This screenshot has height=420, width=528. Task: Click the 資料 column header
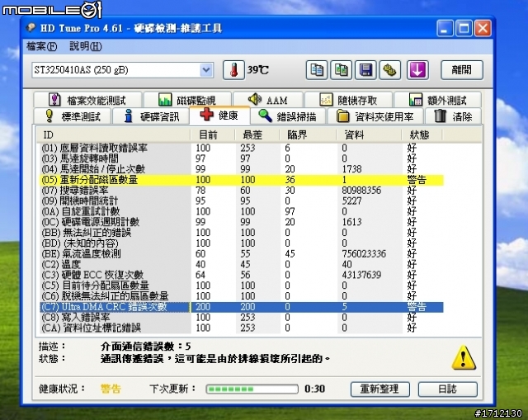pyautogui.click(x=369, y=134)
